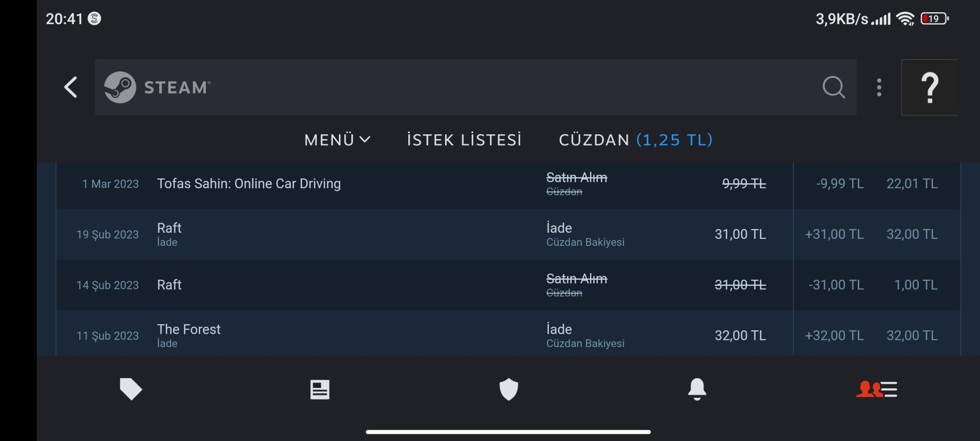Select The Forest refund entry
This screenshot has height=441, width=980.
pos(189,329)
